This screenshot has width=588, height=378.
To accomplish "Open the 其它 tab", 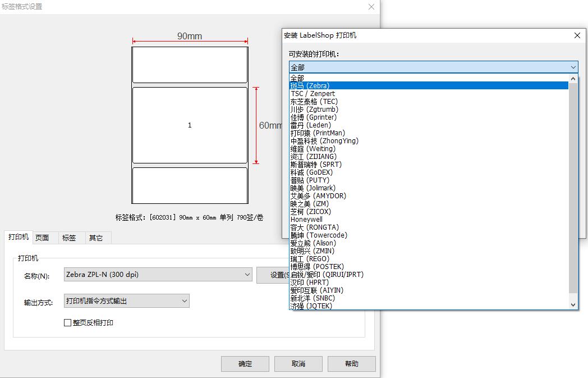I will 96,238.
